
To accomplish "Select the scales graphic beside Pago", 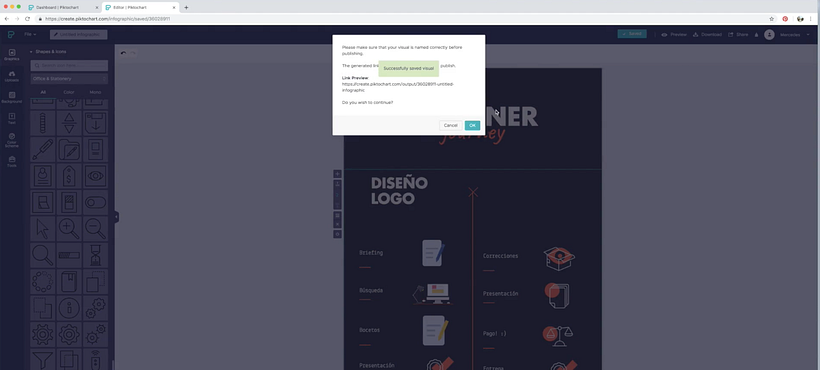I will (557, 336).
